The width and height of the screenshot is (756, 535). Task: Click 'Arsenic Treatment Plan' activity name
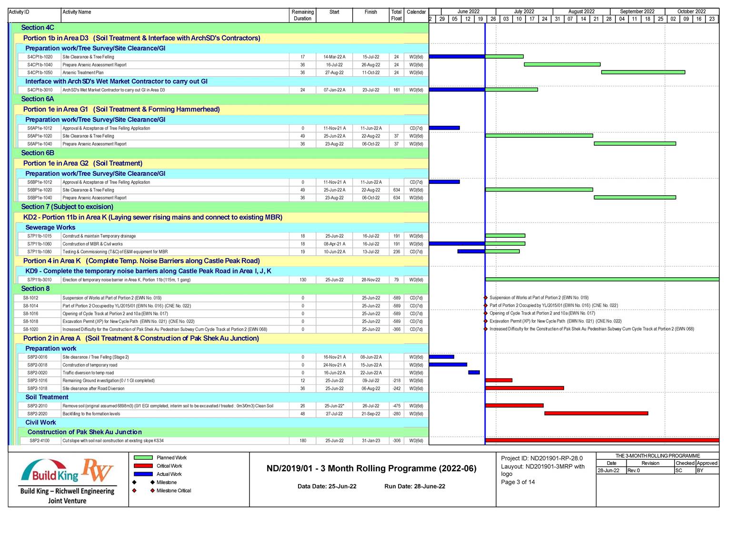coord(83,73)
